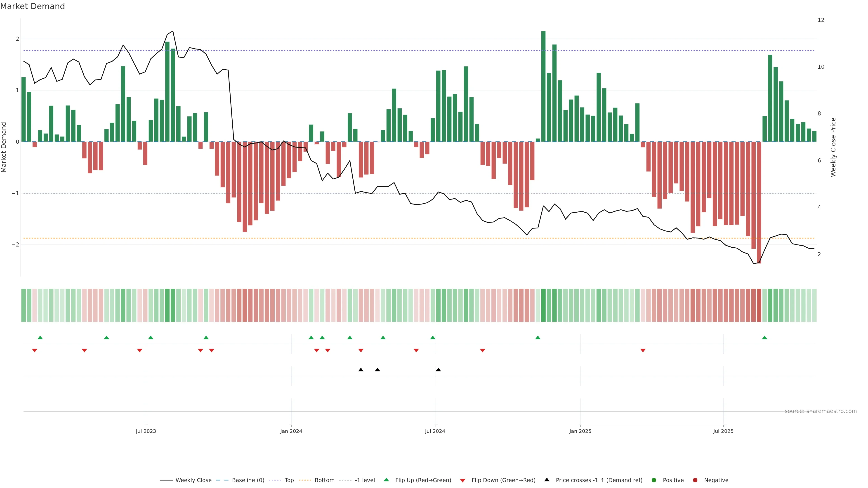Click the Market Demand chart title
Screen dimensions: 868x488
pyautogui.click(x=32, y=6)
